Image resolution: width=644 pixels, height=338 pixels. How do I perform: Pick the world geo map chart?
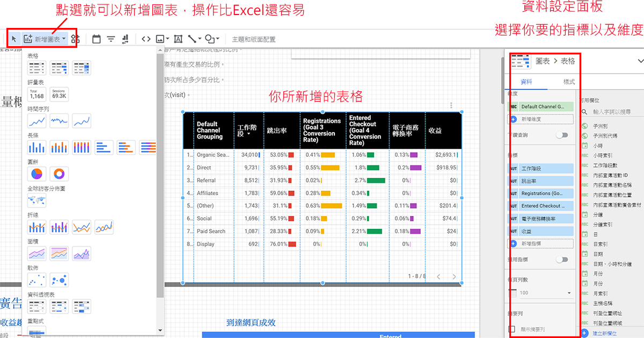click(x=36, y=200)
